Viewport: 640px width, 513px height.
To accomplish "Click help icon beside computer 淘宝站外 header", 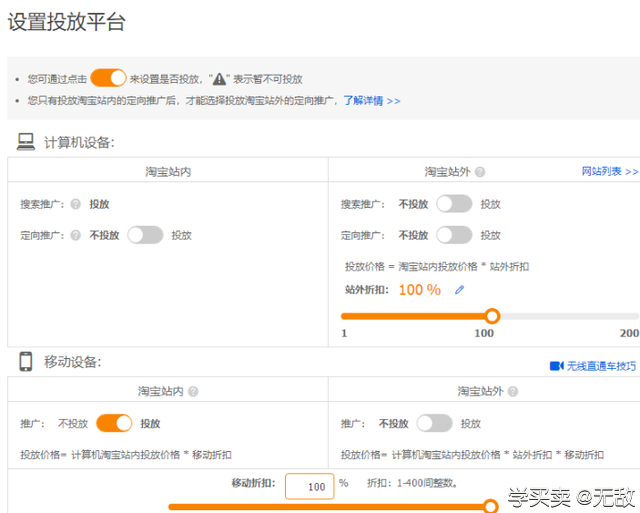I will (480, 172).
